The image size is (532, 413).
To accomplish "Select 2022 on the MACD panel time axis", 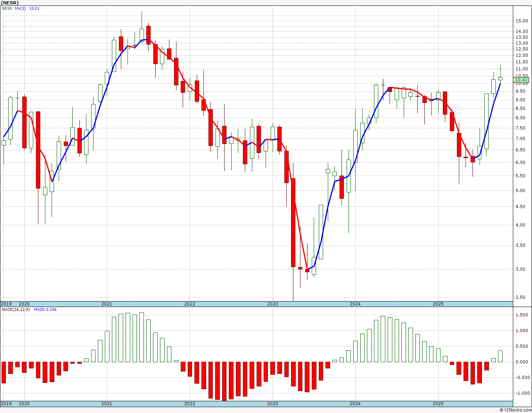I will (190, 404).
